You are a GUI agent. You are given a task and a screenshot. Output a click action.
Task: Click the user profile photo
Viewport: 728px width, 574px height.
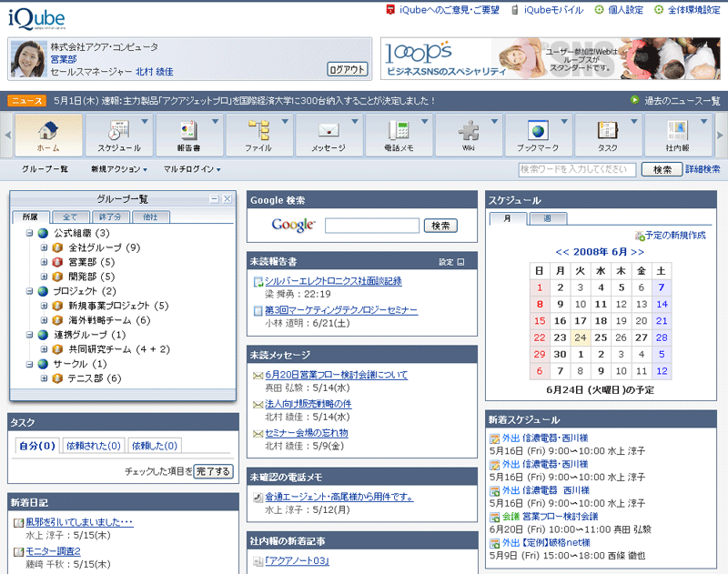coord(28,59)
